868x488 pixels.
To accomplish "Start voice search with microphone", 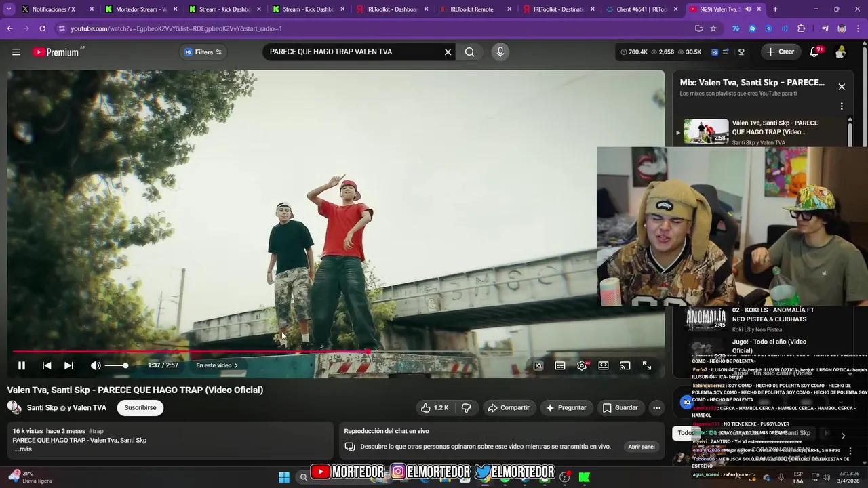I will coord(500,52).
